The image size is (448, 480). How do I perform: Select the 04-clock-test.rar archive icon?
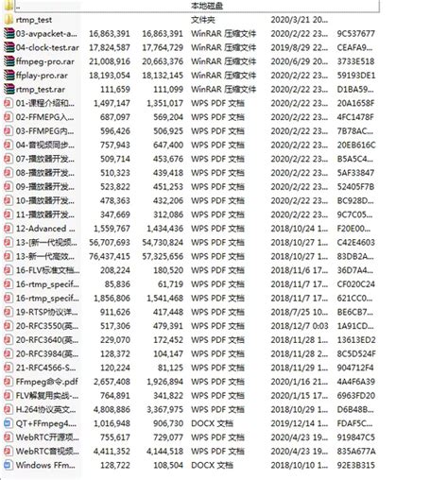coord(9,47)
